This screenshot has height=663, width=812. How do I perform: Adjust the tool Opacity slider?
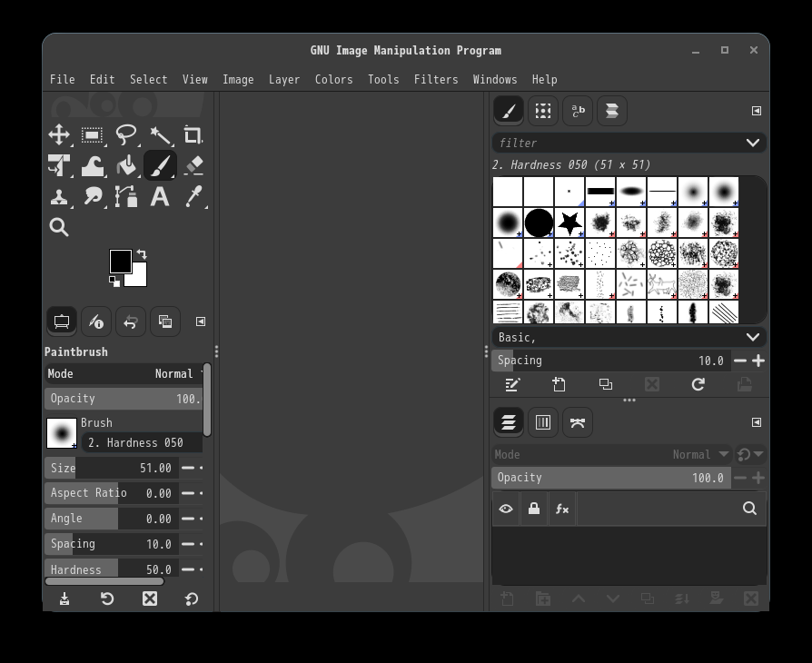pyautogui.click(x=124, y=399)
